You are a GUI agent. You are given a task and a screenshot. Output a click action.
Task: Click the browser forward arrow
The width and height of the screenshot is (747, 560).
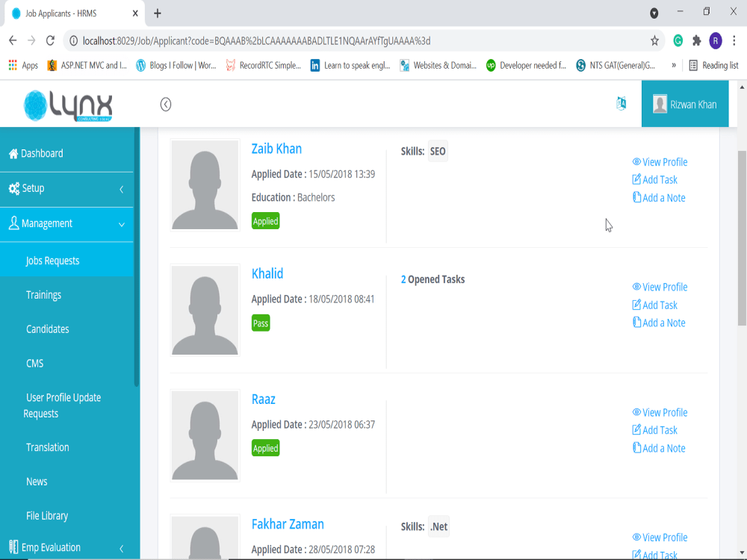click(31, 40)
